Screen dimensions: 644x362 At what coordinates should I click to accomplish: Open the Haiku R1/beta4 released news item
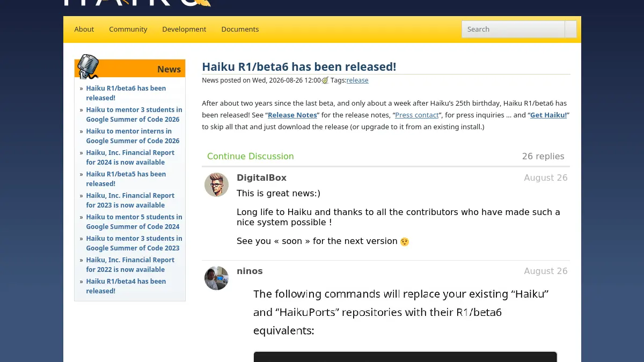point(126,286)
